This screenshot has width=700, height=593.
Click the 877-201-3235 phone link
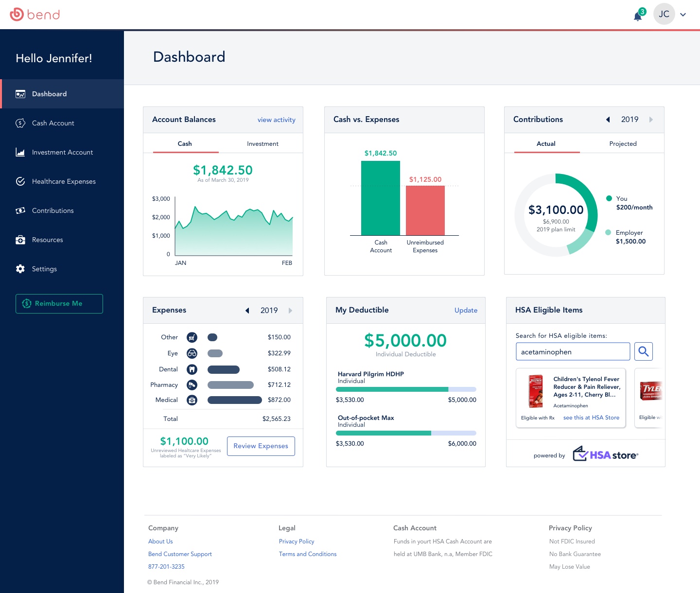point(166,567)
